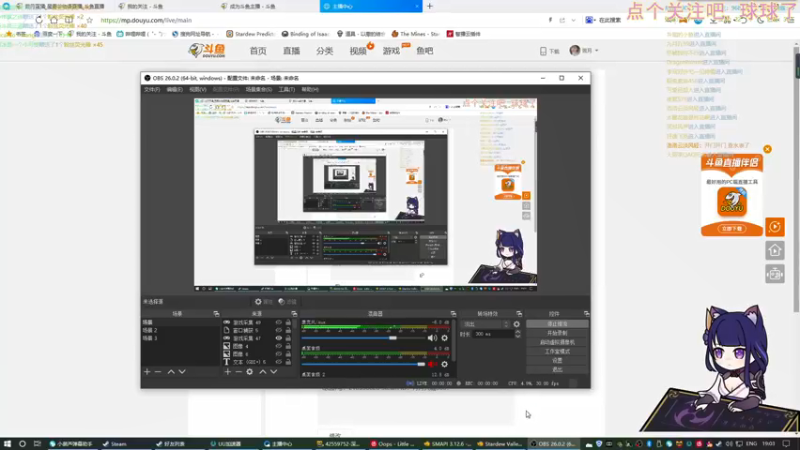Open the user account dropdown on Douyu header

click(585, 51)
